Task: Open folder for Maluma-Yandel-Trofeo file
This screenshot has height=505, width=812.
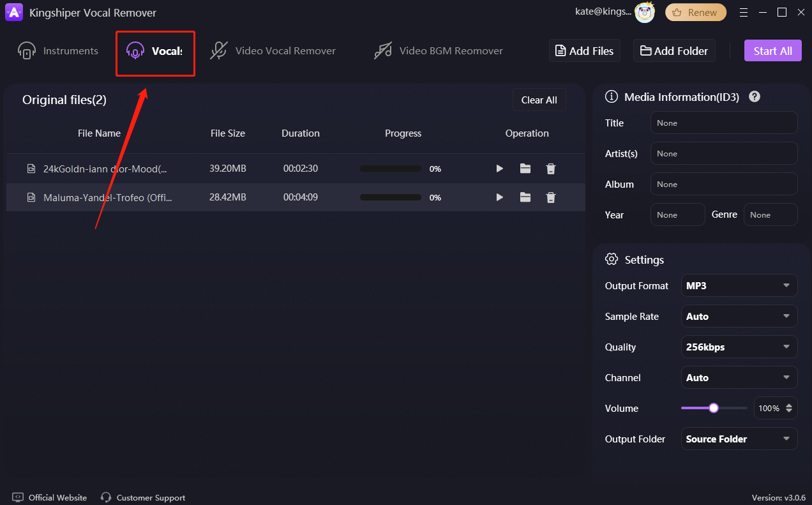Action: [525, 197]
